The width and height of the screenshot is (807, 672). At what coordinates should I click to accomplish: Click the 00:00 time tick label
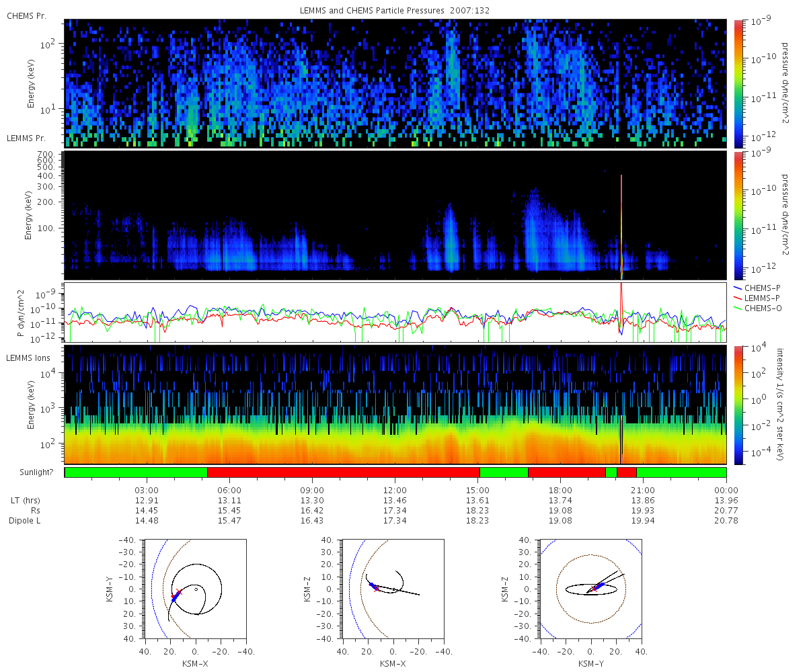click(726, 491)
